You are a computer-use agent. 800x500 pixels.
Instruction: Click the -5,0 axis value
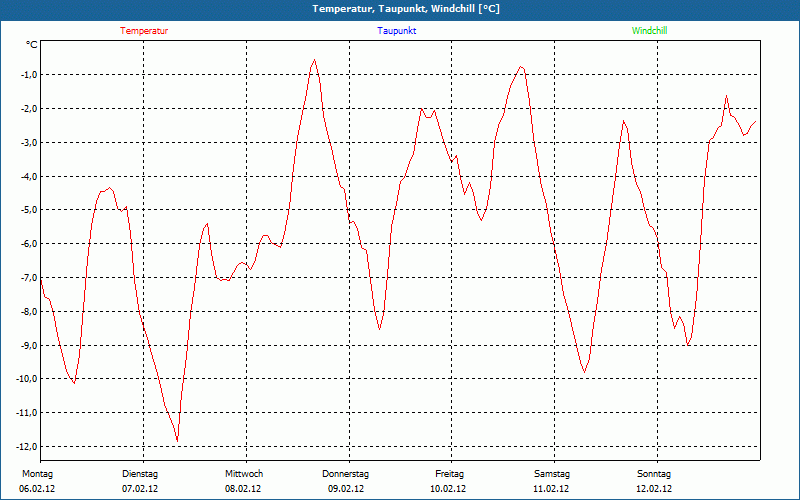coord(29,210)
